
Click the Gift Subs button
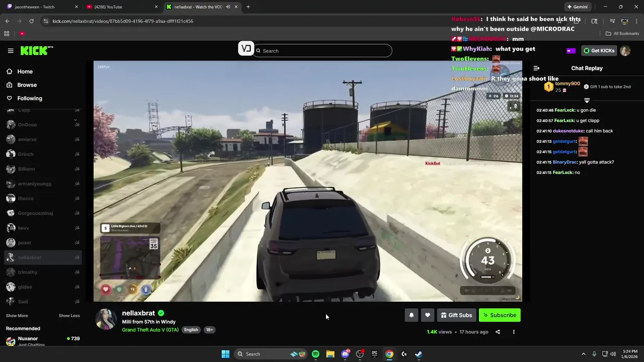[x=456, y=315]
